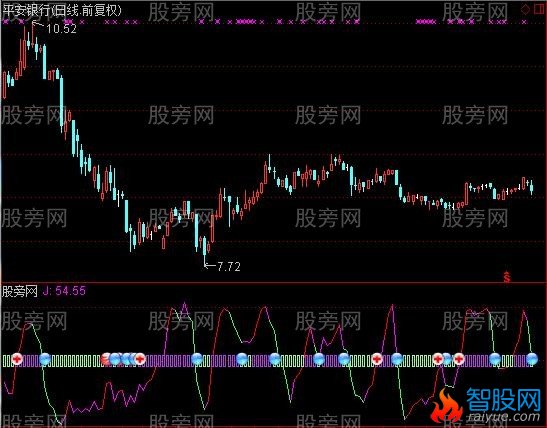Select the candlestick marked with the 10.52 high

click(32, 35)
